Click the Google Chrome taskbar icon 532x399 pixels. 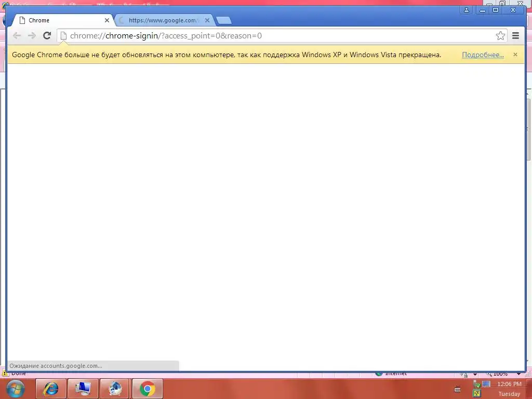click(147, 389)
